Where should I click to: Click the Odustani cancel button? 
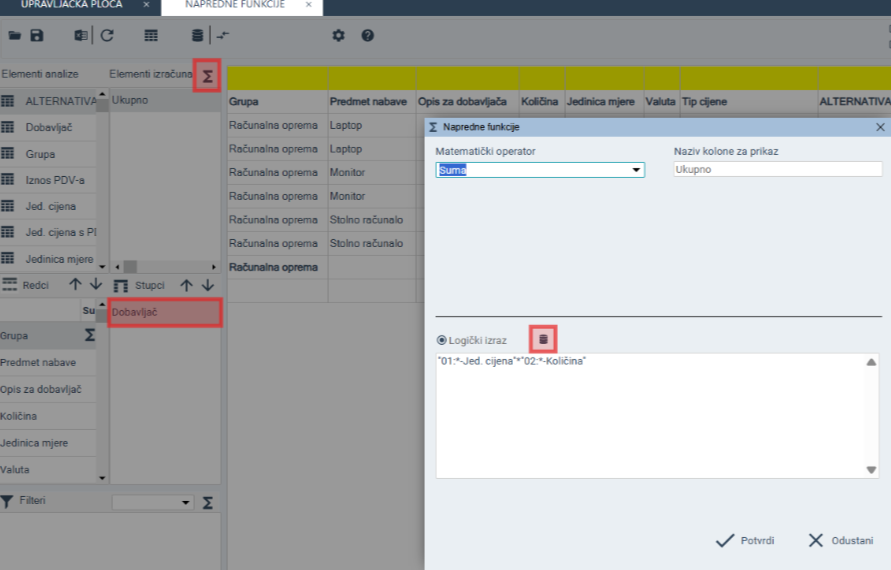pos(840,540)
